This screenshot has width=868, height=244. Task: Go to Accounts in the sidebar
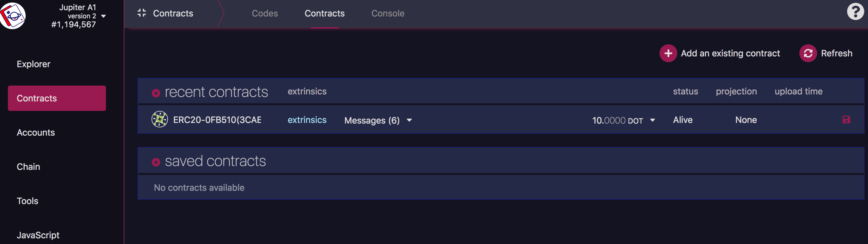click(x=36, y=133)
